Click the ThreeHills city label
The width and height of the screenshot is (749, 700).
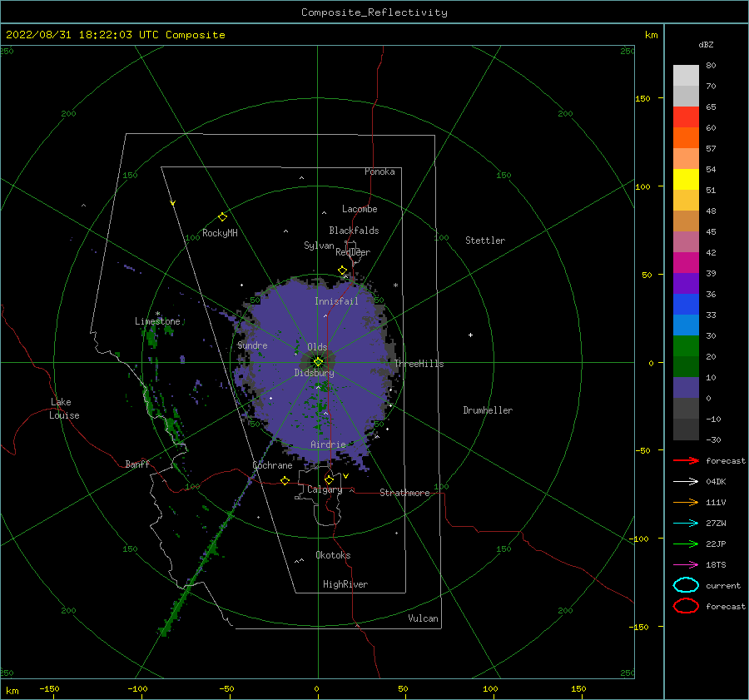[419, 364]
